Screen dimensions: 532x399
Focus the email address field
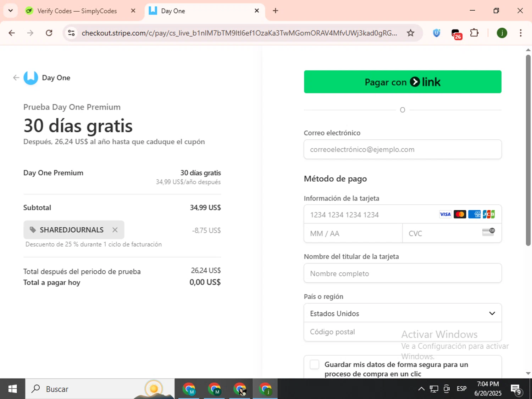pos(403,149)
